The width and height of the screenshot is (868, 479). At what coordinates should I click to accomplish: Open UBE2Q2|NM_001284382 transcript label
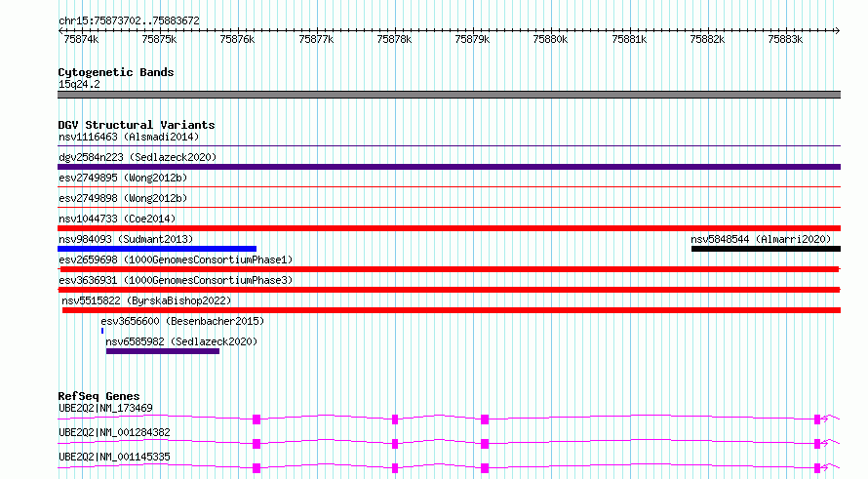[x=114, y=432]
